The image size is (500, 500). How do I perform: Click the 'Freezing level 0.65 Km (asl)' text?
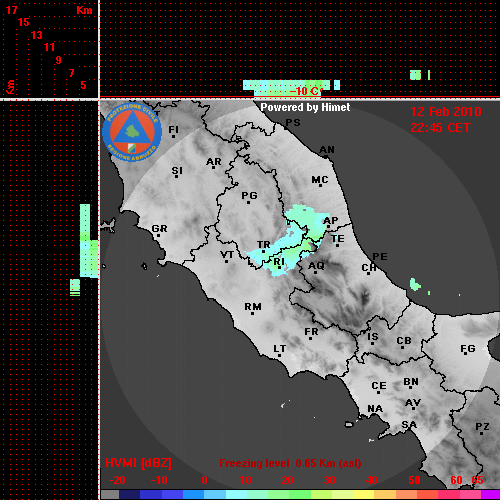pos(290,463)
